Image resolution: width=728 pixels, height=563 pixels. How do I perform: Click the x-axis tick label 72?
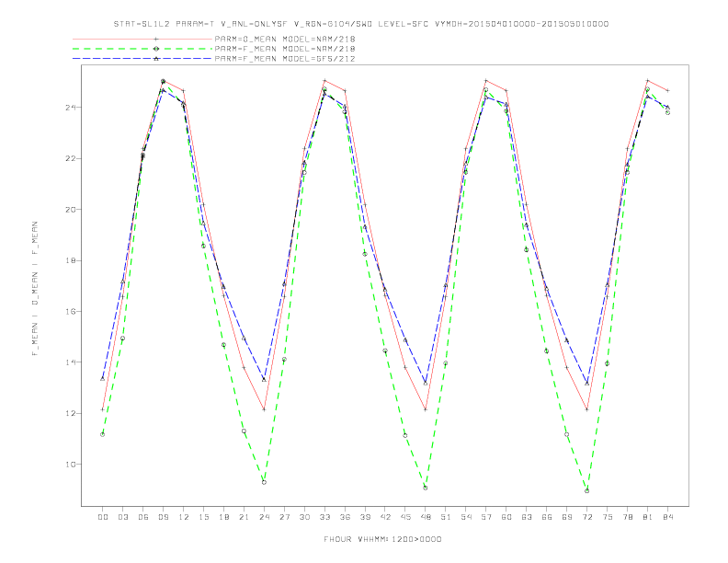[x=586, y=517]
